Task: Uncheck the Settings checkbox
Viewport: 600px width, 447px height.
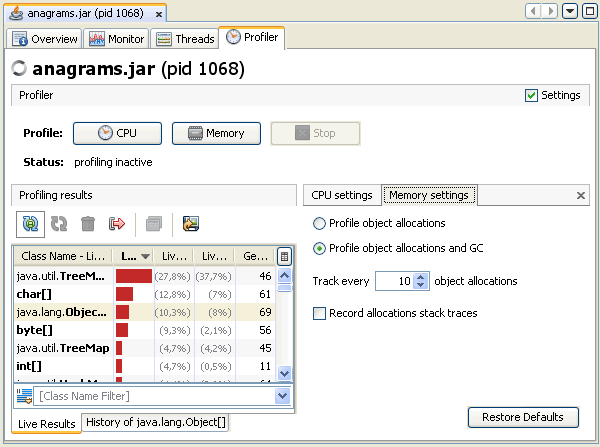Action: click(531, 96)
